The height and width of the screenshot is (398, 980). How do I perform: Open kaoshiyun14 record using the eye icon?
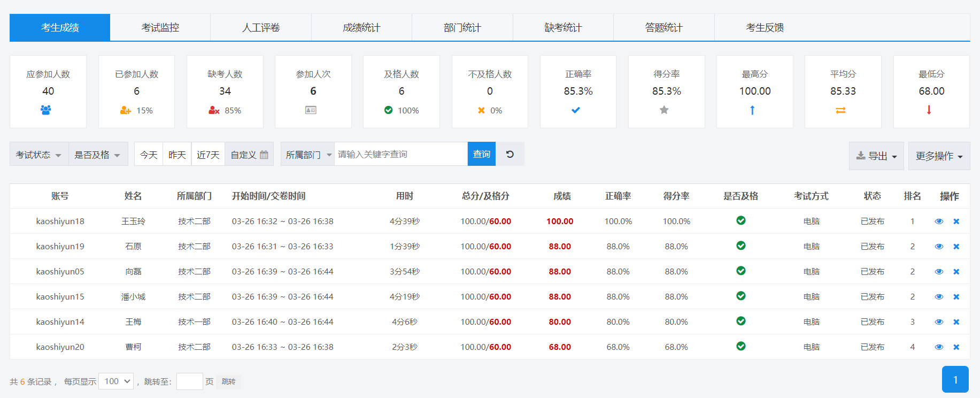[939, 322]
